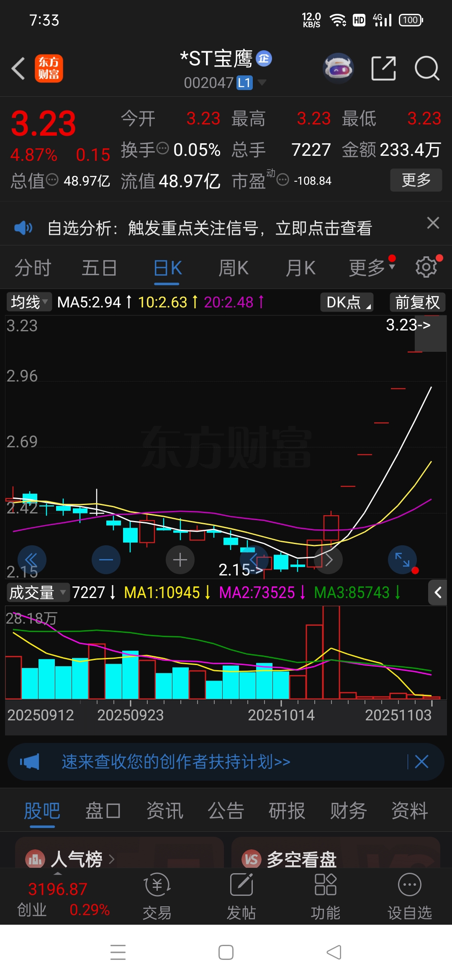Viewport: 452px width, 980px height.
Task: Tap the Android recent apps menu button
Action: [118, 952]
